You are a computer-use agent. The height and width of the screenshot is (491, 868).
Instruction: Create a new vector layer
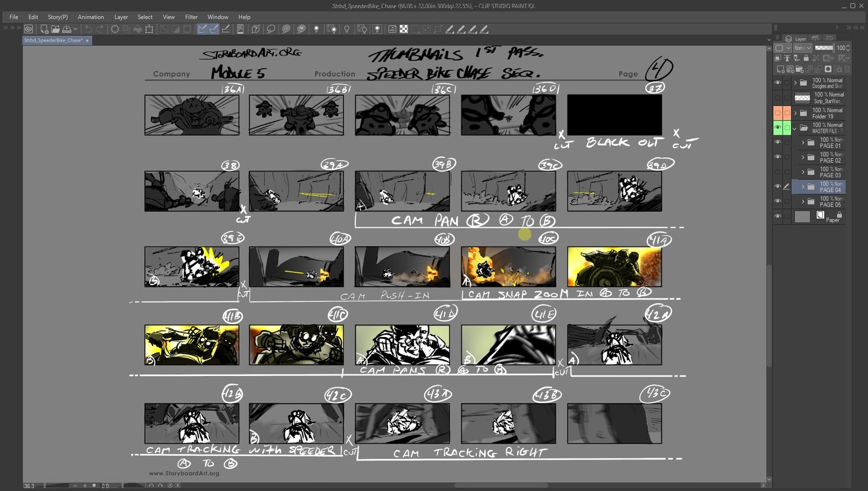[x=790, y=69]
